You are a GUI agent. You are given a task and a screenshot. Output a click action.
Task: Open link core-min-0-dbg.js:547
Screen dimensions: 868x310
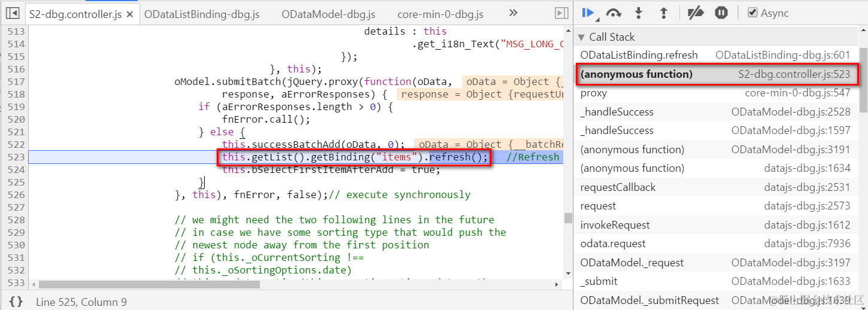coord(797,93)
